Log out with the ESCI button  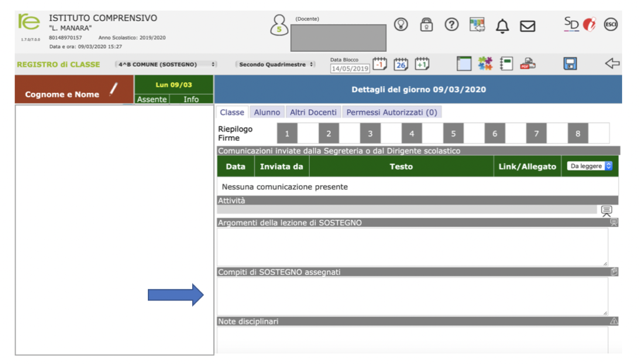click(610, 24)
